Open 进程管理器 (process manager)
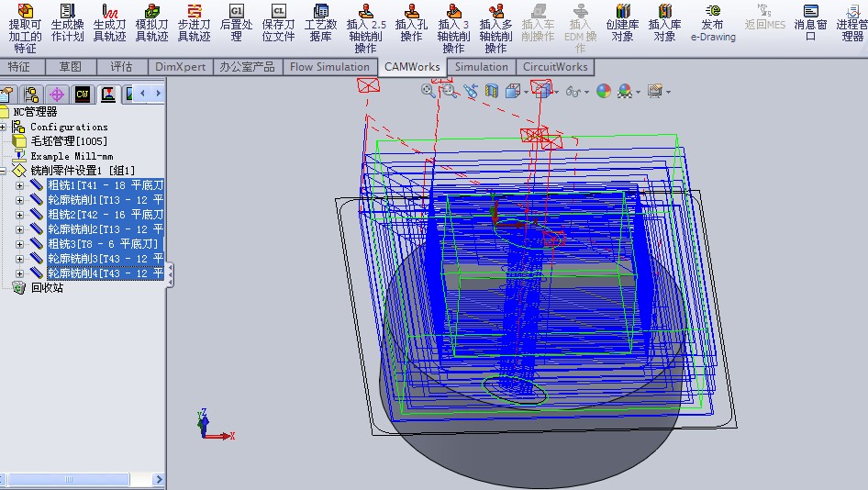The width and height of the screenshot is (868, 490). coord(852,23)
